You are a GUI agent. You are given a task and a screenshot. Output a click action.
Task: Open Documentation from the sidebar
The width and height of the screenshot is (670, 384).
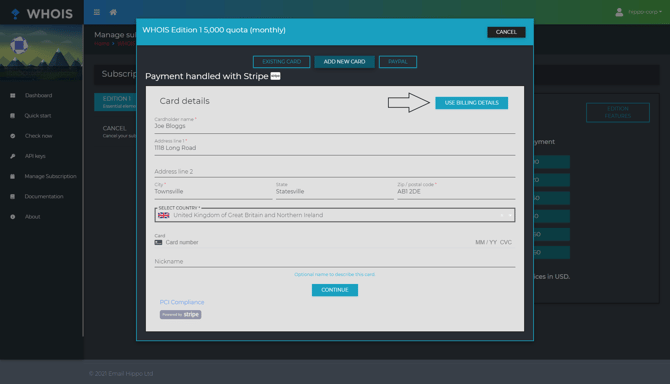44,196
